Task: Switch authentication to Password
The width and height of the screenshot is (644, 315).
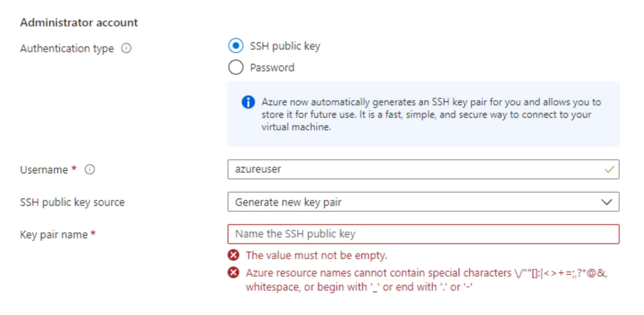Action: point(236,67)
